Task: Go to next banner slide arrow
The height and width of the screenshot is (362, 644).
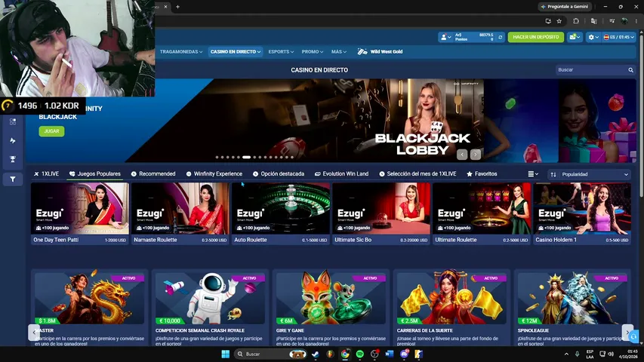Action: 475,155
